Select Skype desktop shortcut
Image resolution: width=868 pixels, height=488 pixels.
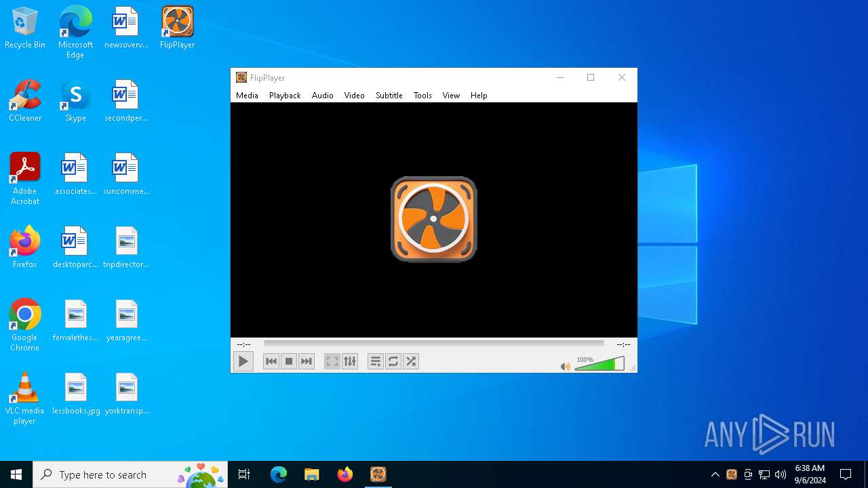[75, 102]
